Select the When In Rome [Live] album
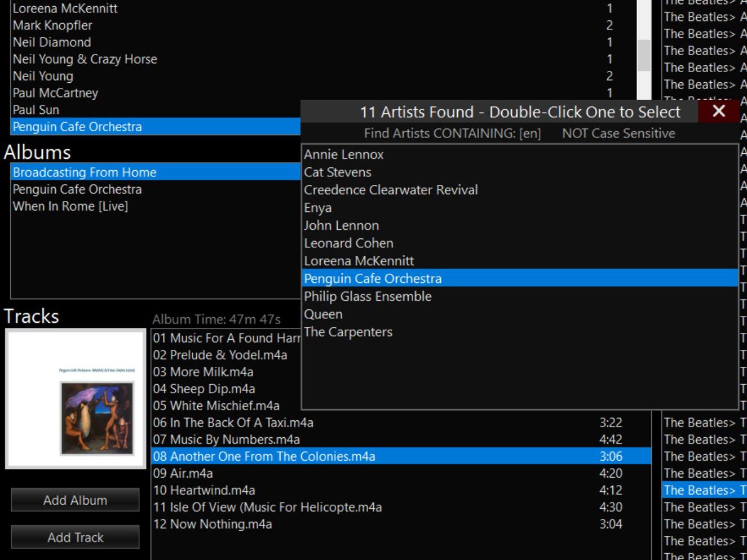The image size is (747, 560). click(x=70, y=206)
